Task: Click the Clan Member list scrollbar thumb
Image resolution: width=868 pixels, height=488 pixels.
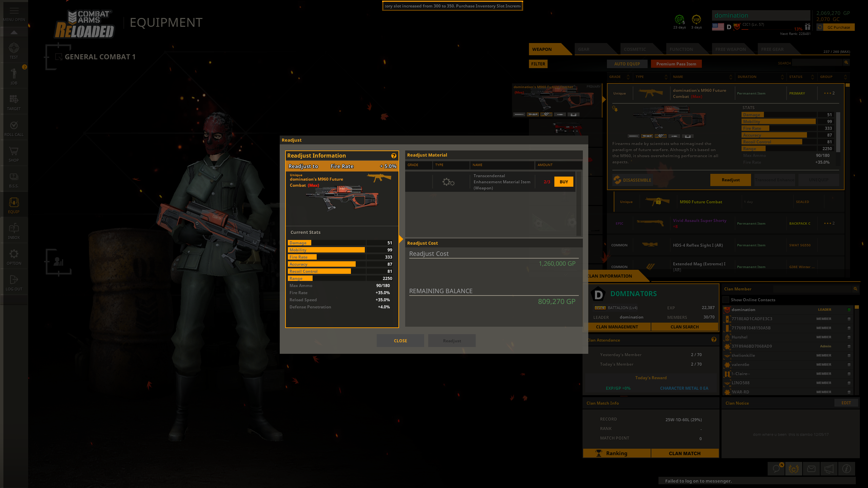Action: 857,307
